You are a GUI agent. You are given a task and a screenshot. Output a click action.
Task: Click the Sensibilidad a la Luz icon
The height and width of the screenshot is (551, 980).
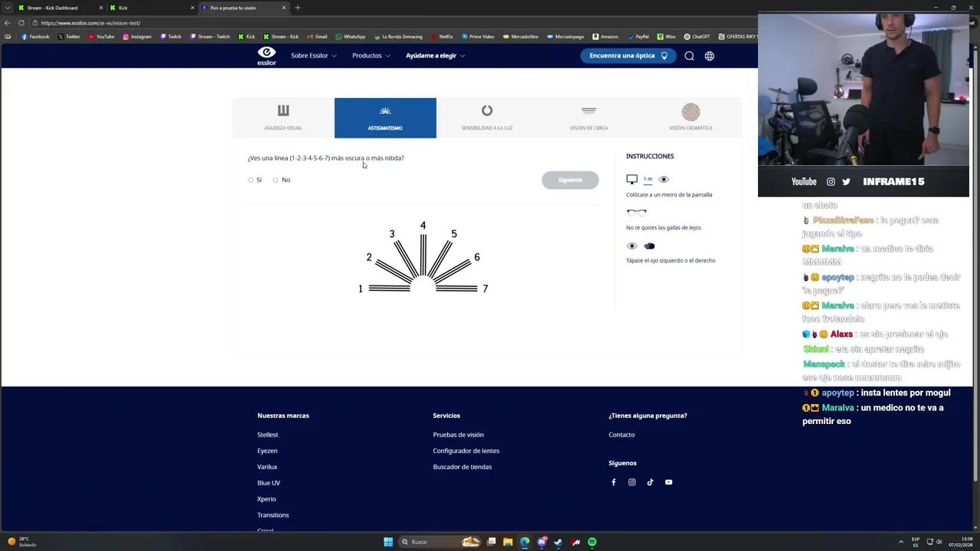[487, 111]
